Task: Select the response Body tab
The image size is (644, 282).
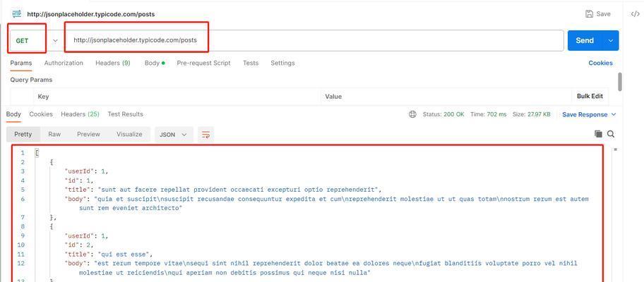Action: point(13,114)
